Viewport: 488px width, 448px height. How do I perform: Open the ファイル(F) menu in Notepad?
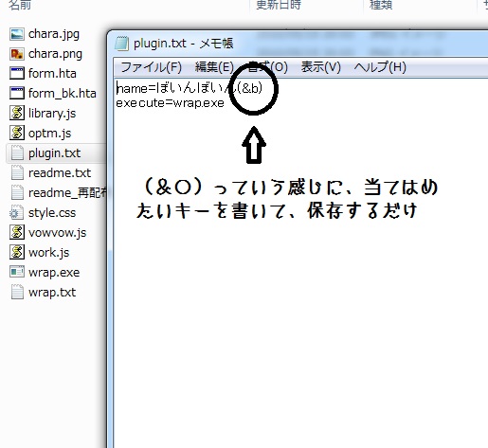151,67
